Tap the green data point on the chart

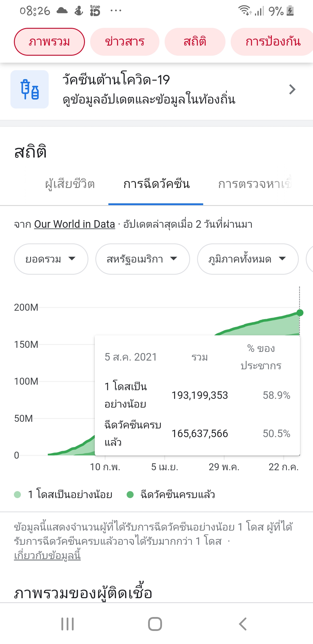click(300, 313)
